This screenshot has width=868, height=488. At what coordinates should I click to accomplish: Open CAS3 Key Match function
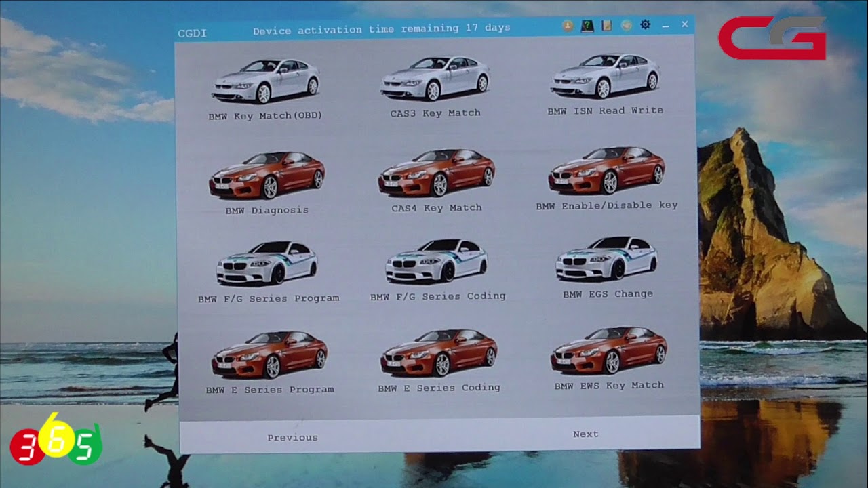tap(435, 87)
